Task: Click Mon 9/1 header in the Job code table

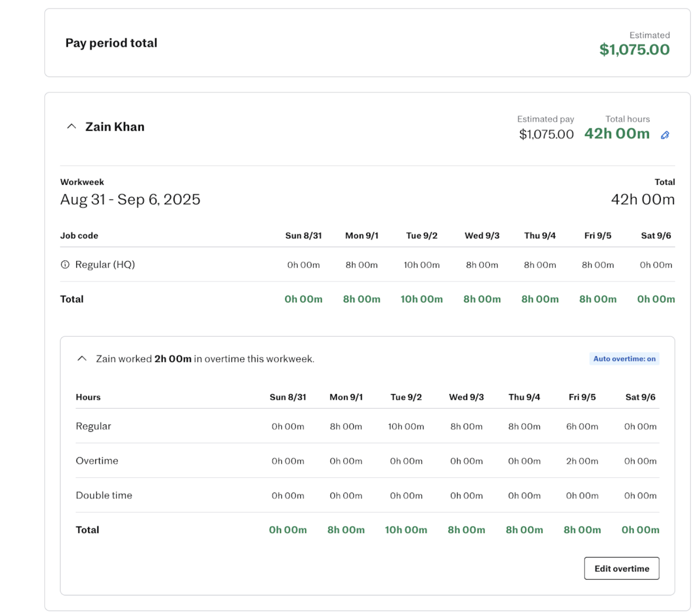Action: [x=361, y=235]
